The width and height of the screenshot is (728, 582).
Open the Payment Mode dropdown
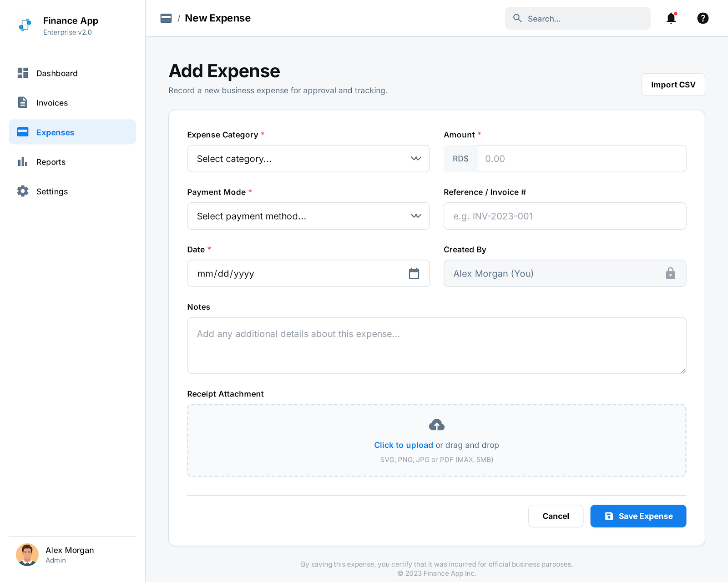(x=308, y=216)
